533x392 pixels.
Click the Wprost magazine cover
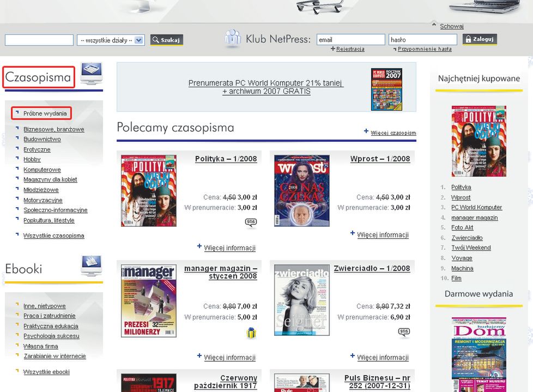302,191
